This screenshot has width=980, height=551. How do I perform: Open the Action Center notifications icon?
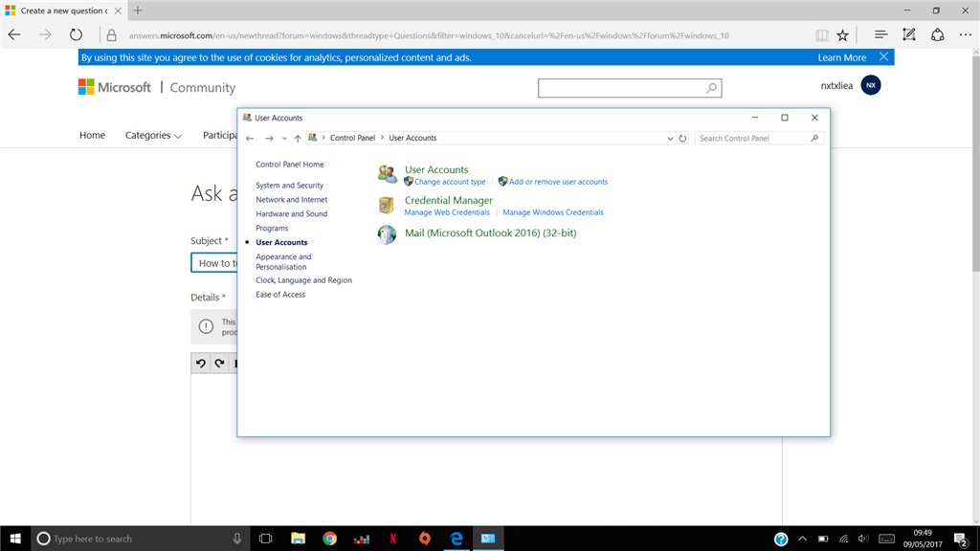click(x=961, y=539)
